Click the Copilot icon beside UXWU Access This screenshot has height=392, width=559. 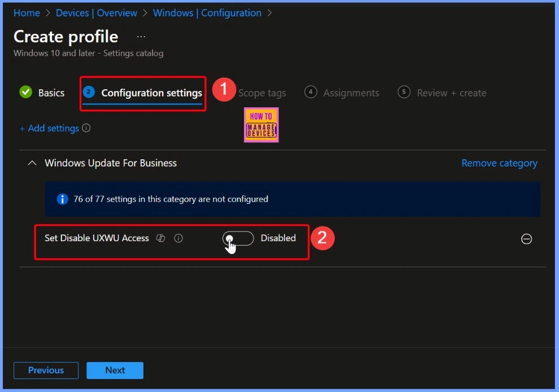click(161, 238)
